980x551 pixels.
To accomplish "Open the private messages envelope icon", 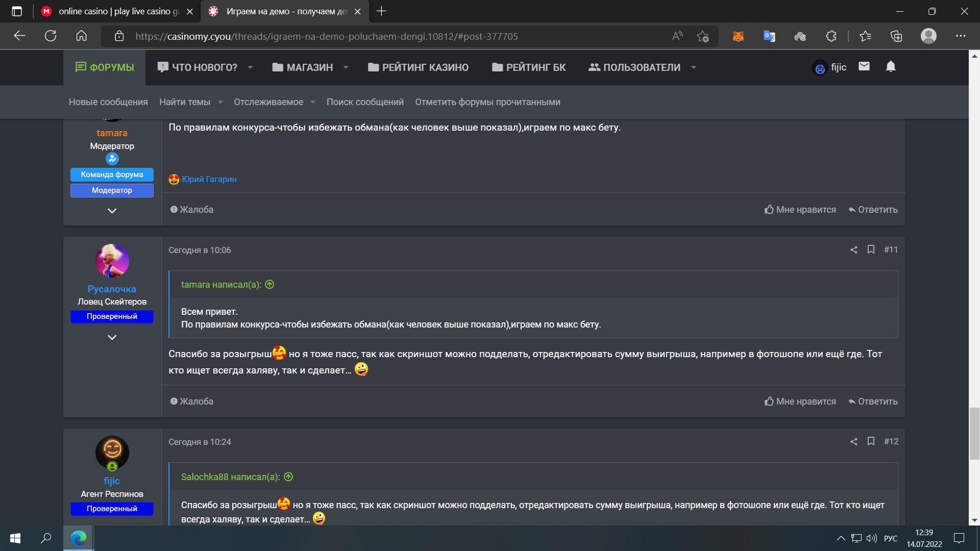I will point(864,66).
